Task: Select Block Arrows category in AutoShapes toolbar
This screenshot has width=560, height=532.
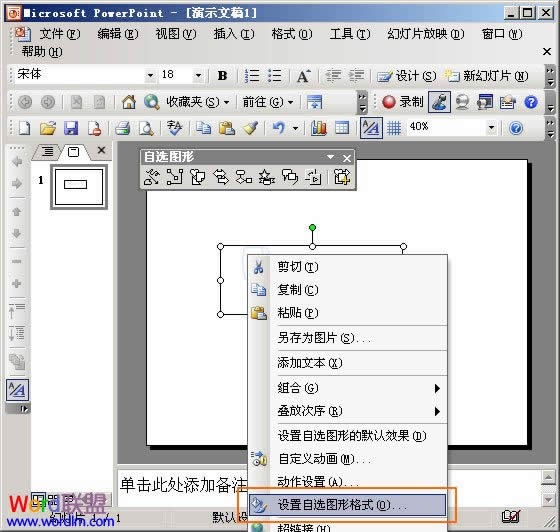Action: tap(221, 177)
